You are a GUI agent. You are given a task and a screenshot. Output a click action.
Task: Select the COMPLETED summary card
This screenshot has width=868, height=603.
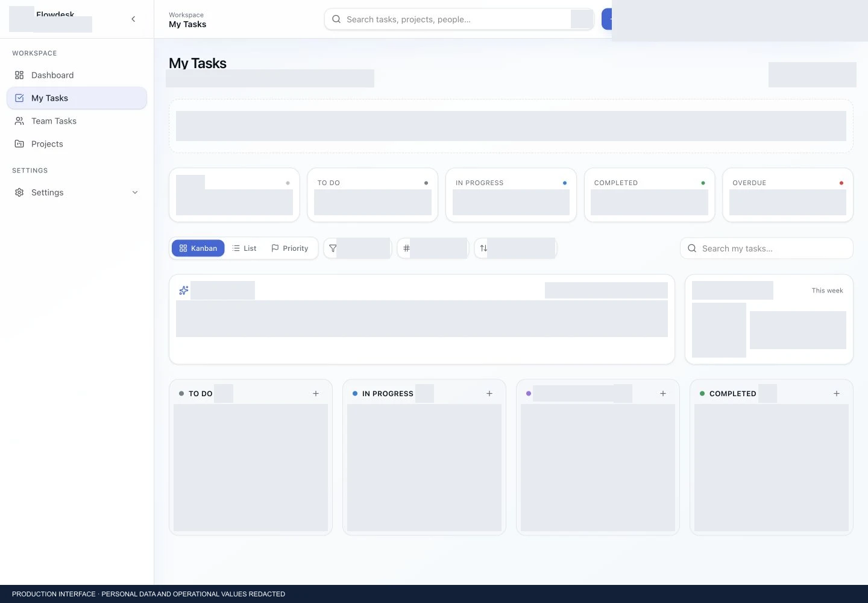tap(649, 195)
